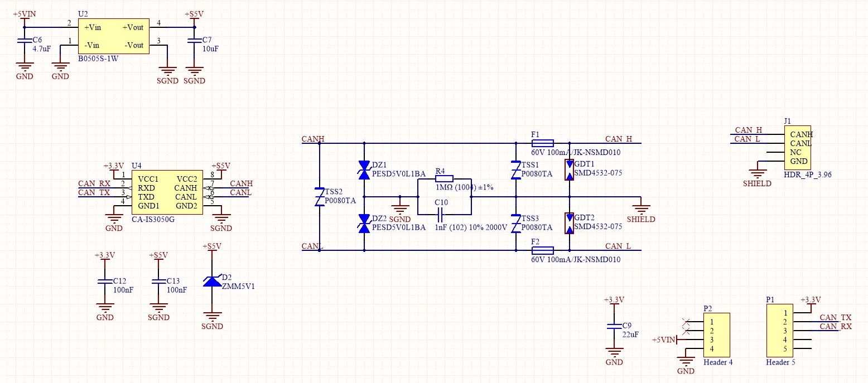Click the U4 CA-IS3050G transceiver body
The width and height of the screenshot is (868, 383).
coord(168,192)
